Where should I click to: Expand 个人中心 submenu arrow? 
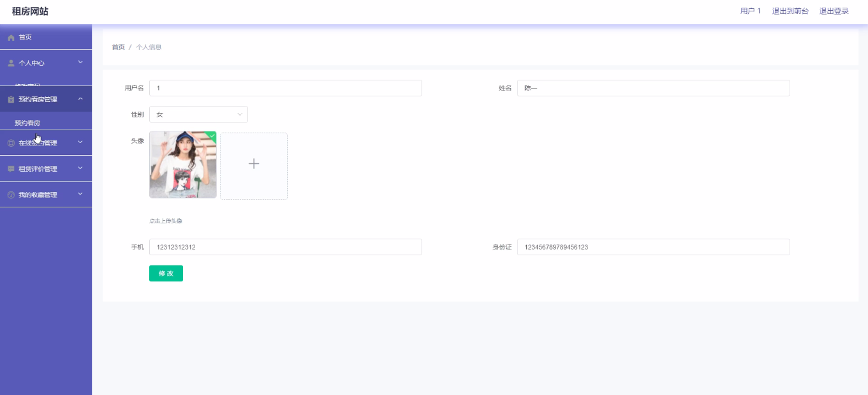[x=80, y=63]
